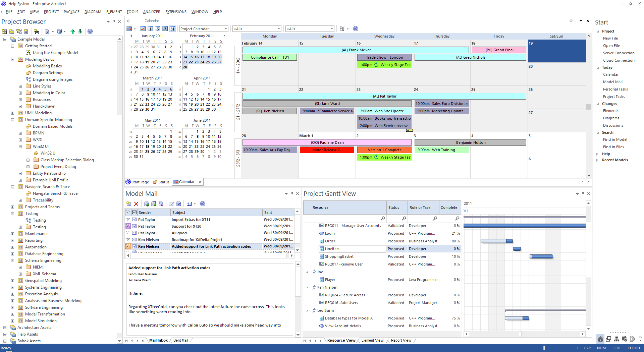
Task: Select the red Minor Release 2.1 calendar event
Action: (x=327, y=150)
